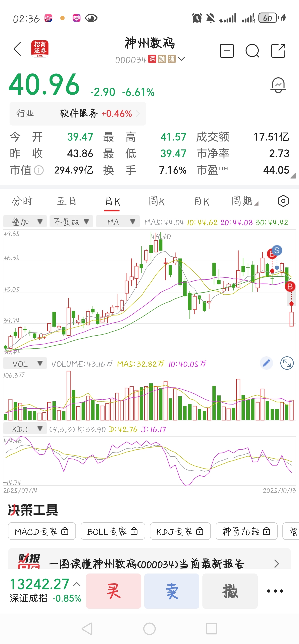299x644 pixels.
Task: Tap the 财报 report logo
Action: (x=29, y=561)
